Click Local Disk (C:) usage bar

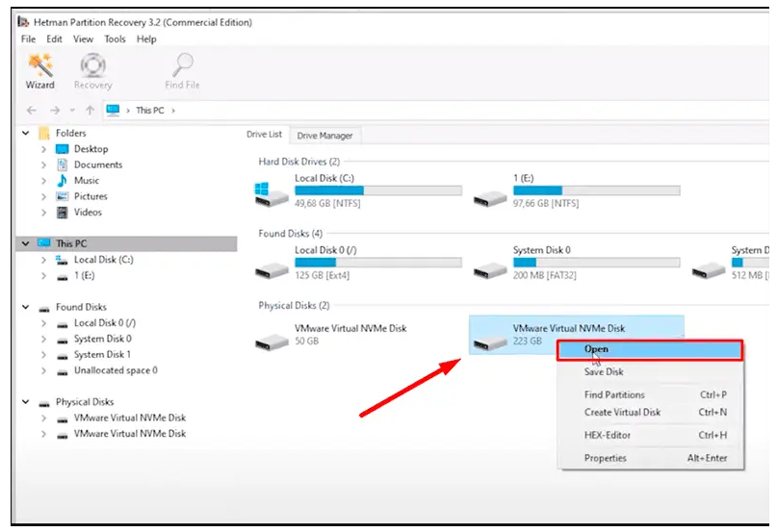(378, 190)
